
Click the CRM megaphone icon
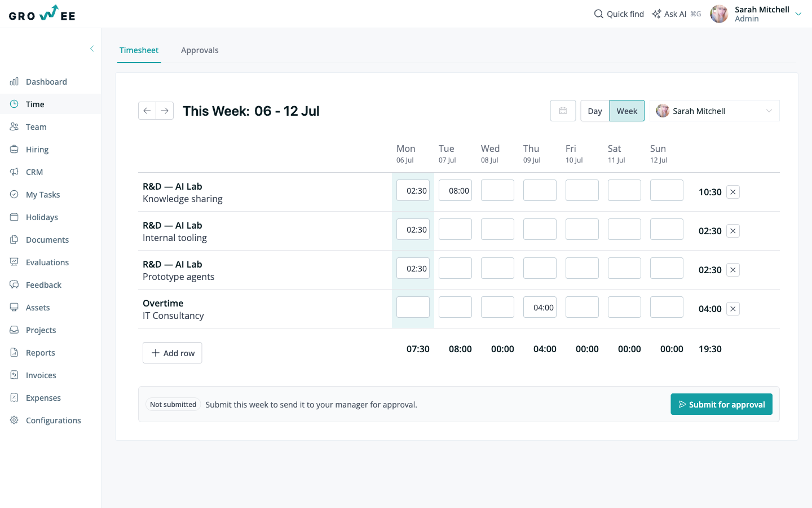(x=14, y=172)
